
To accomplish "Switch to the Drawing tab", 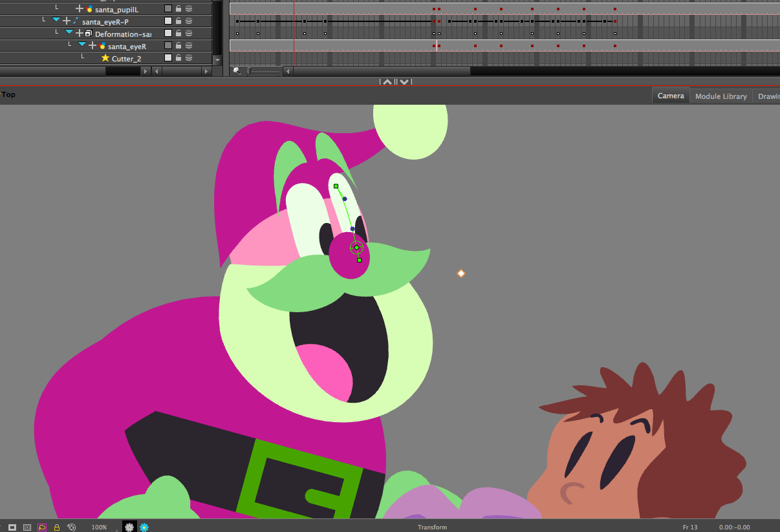I will (x=767, y=96).
